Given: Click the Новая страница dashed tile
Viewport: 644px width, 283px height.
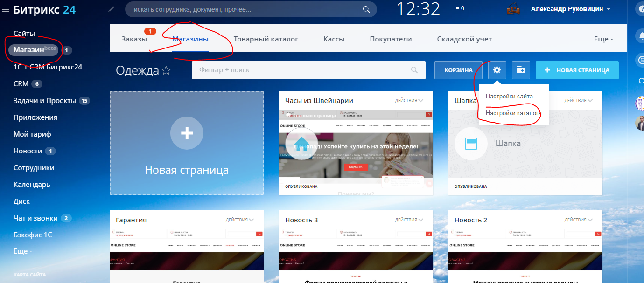Looking at the screenshot, I should (x=187, y=143).
